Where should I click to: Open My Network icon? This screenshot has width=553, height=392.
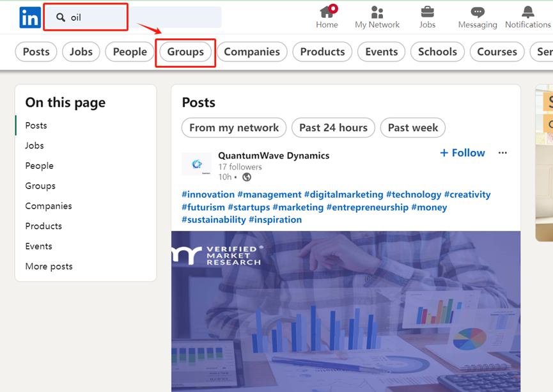pos(377,12)
